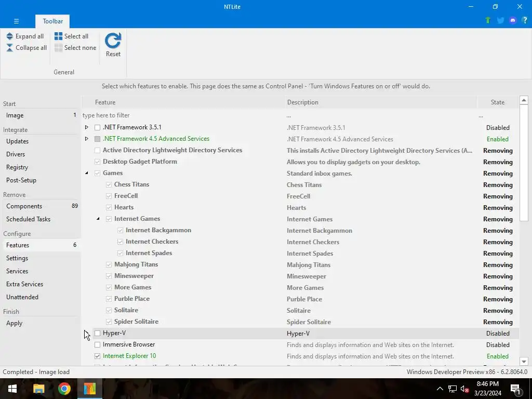Click the vertical scrollbar thumb

(524, 163)
